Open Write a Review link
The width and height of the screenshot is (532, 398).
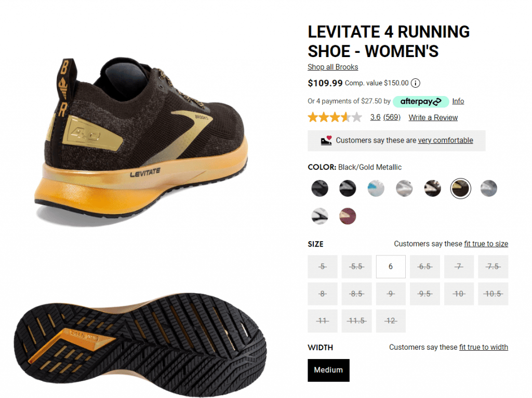tap(433, 118)
